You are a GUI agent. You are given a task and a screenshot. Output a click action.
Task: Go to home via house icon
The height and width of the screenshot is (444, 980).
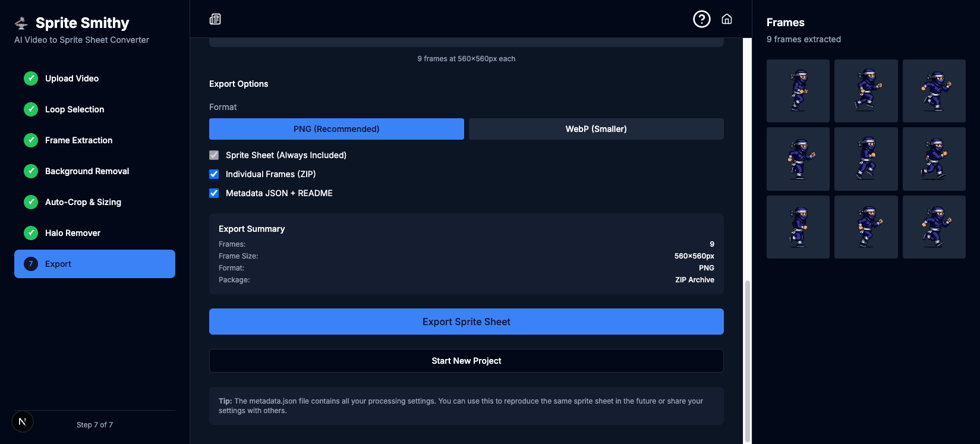click(726, 19)
